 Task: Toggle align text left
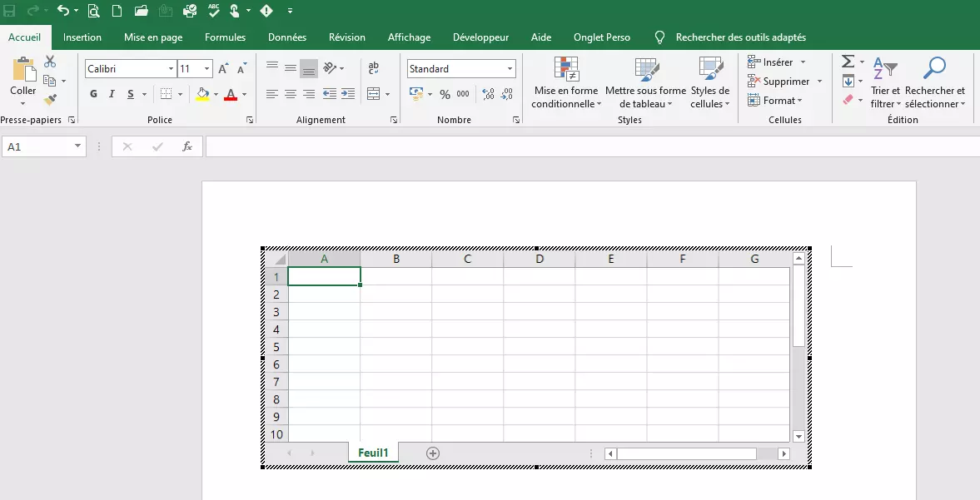point(272,94)
